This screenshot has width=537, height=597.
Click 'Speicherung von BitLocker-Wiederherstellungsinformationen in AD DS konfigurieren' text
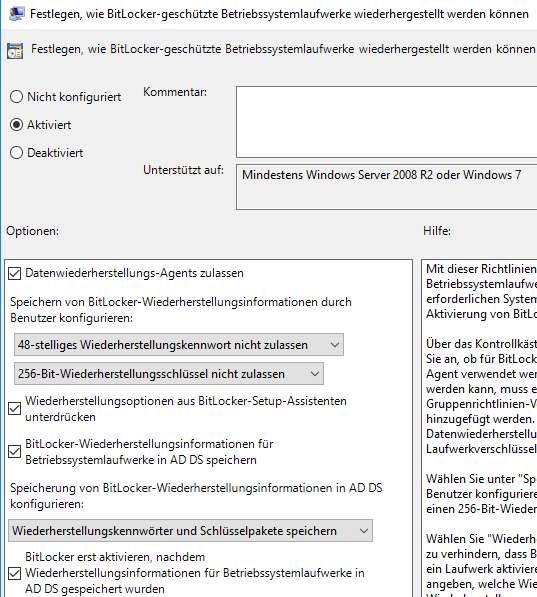(x=196, y=496)
